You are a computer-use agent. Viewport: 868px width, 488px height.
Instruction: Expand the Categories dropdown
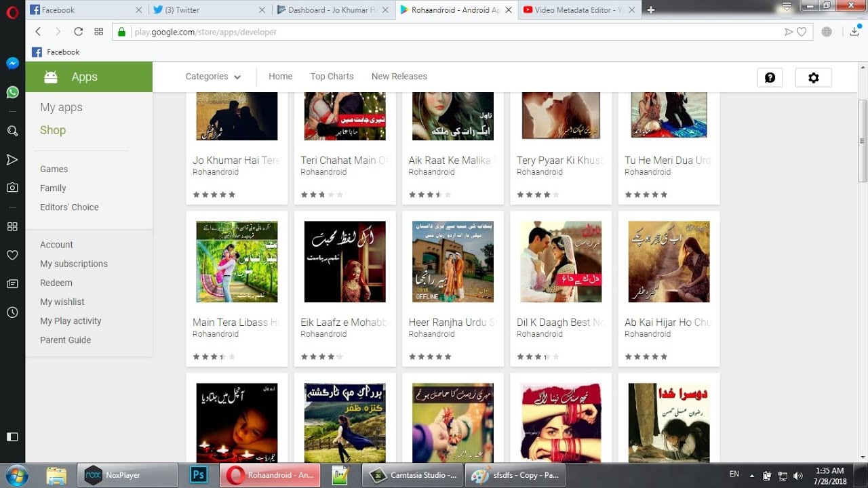click(x=213, y=77)
